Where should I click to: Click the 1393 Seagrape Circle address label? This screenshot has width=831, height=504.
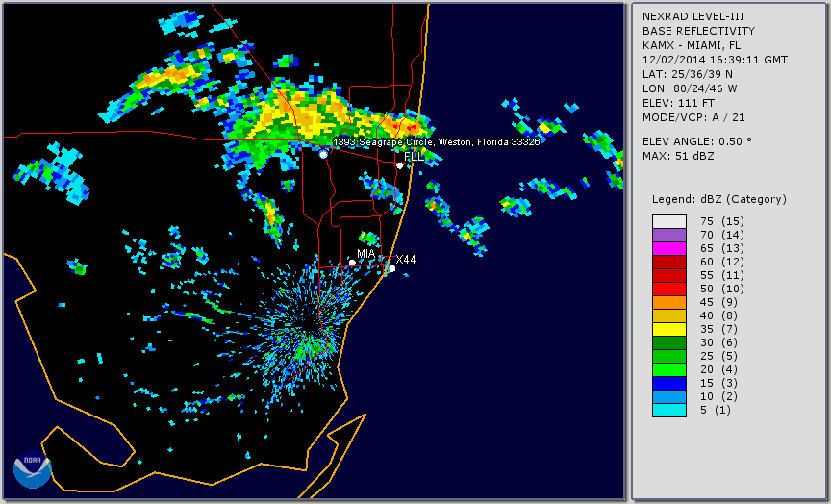pyautogui.click(x=437, y=142)
